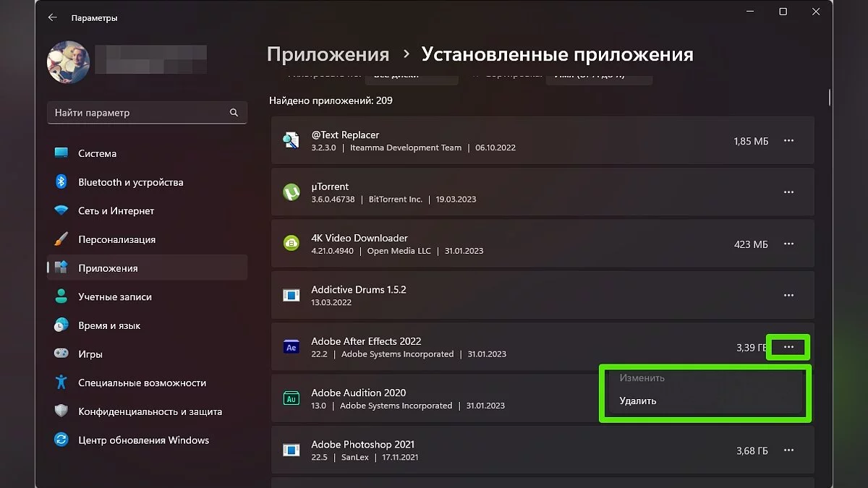The width and height of the screenshot is (868, 488).
Task: Click the vertical scrollbar of the app list
Action: [x=829, y=98]
